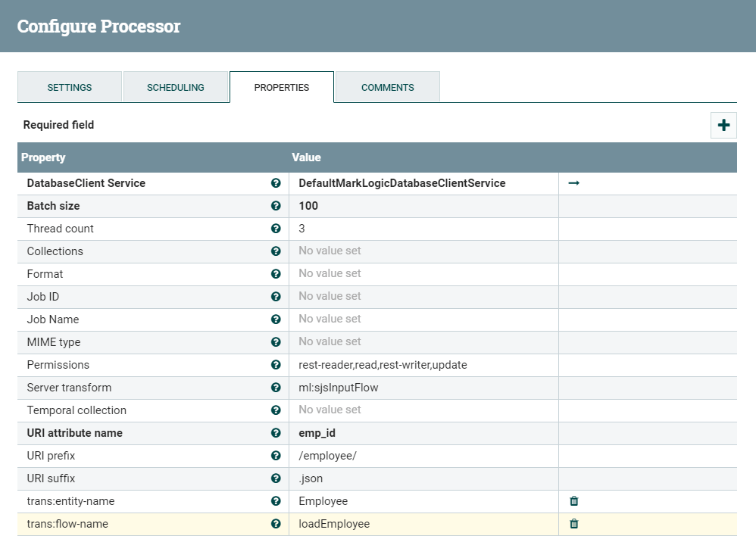Edit the URI suffix value .json
The width and height of the screenshot is (756, 536).
(379, 478)
